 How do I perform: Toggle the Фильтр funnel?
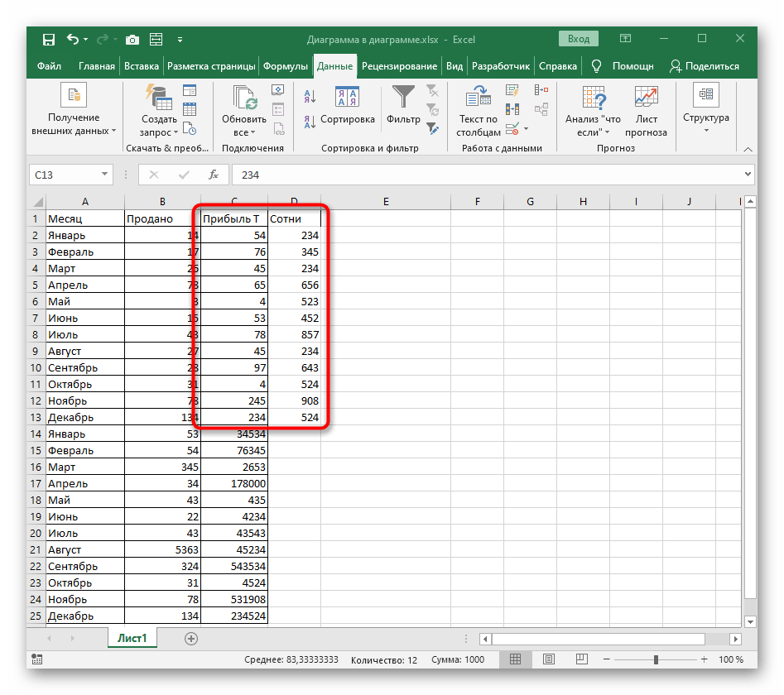click(403, 106)
